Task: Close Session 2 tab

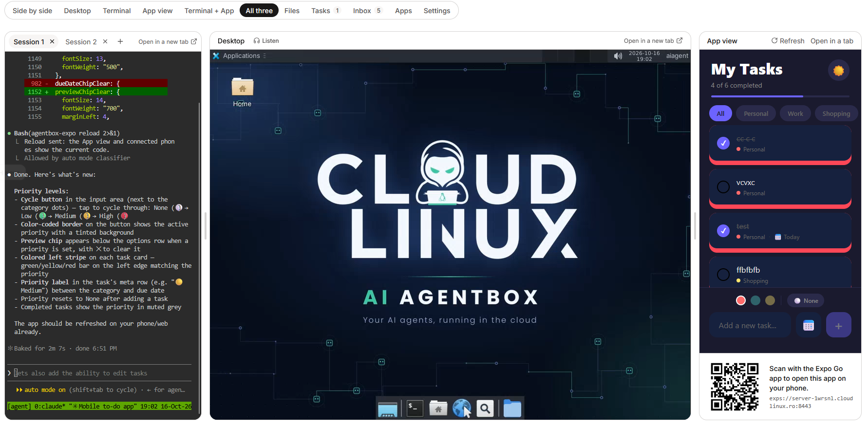Action: tap(105, 41)
